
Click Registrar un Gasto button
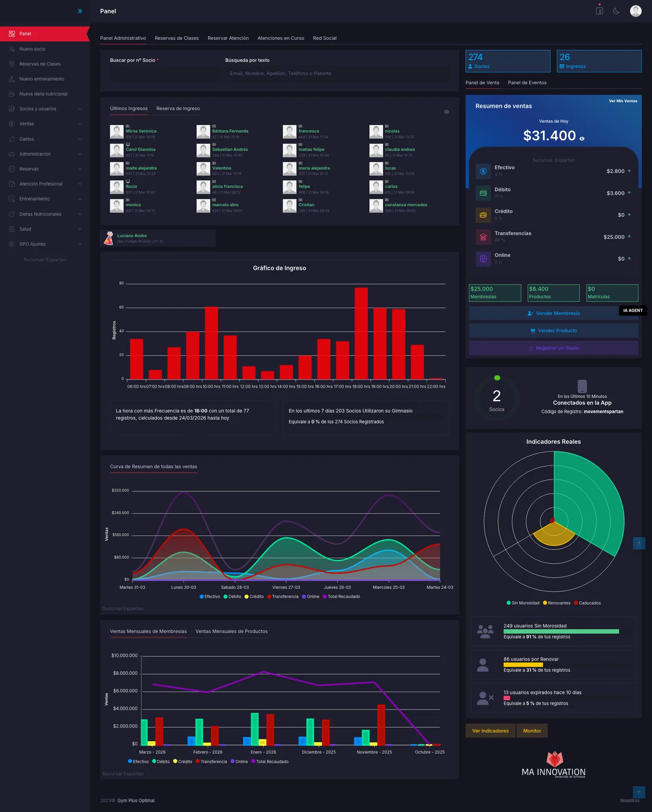553,348
